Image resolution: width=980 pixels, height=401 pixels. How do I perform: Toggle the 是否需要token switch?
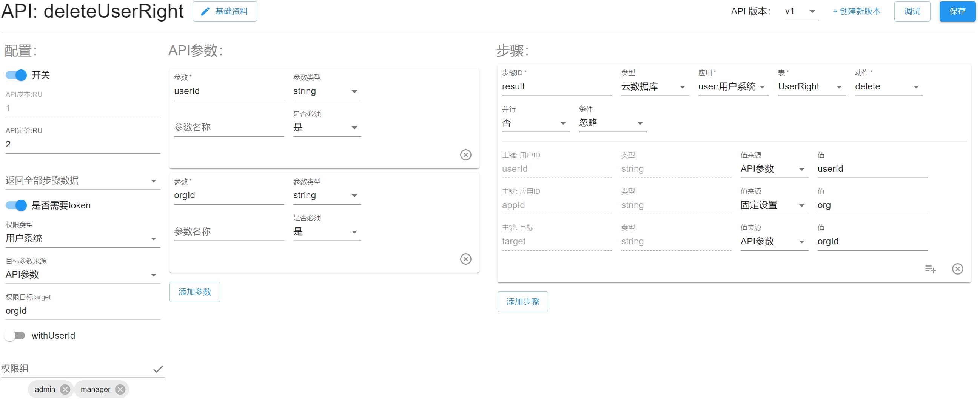tap(16, 205)
